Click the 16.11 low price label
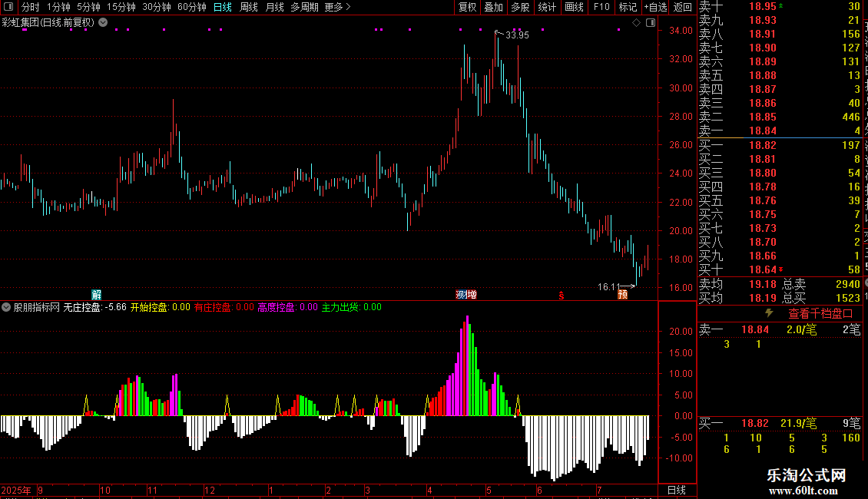Image resolution: width=868 pixels, height=499 pixels. click(x=609, y=286)
